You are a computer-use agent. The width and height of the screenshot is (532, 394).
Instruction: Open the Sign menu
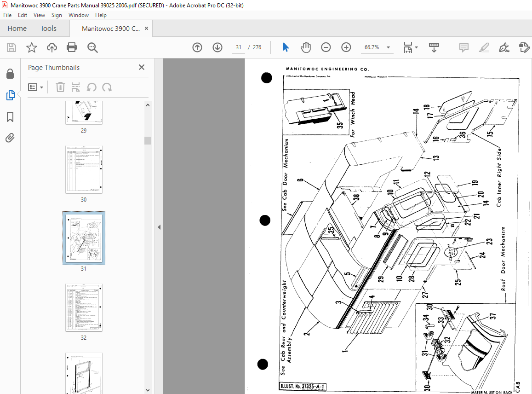coord(57,15)
